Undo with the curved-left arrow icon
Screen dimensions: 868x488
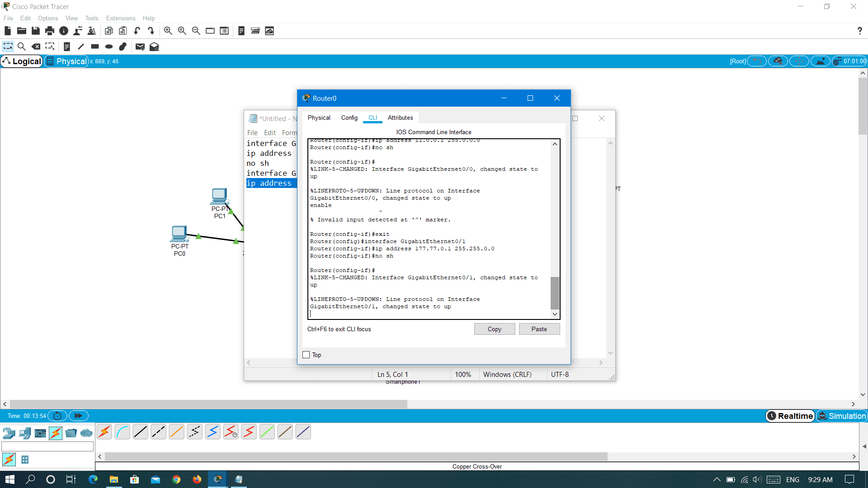coord(137,31)
